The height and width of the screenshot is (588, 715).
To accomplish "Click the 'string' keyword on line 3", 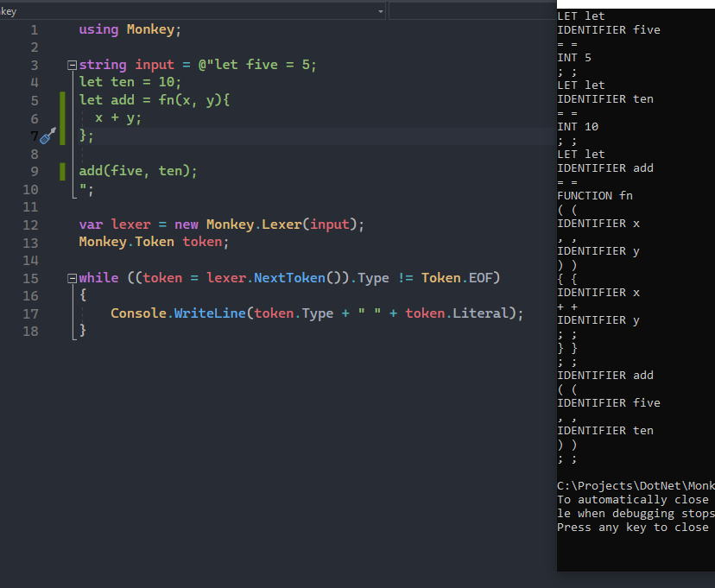I will pos(103,65).
